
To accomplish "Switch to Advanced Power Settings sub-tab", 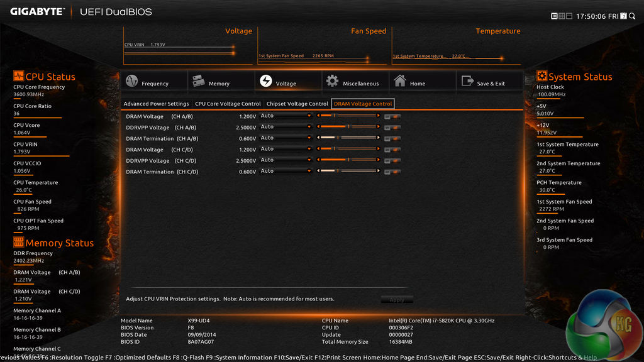I will tap(156, 104).
